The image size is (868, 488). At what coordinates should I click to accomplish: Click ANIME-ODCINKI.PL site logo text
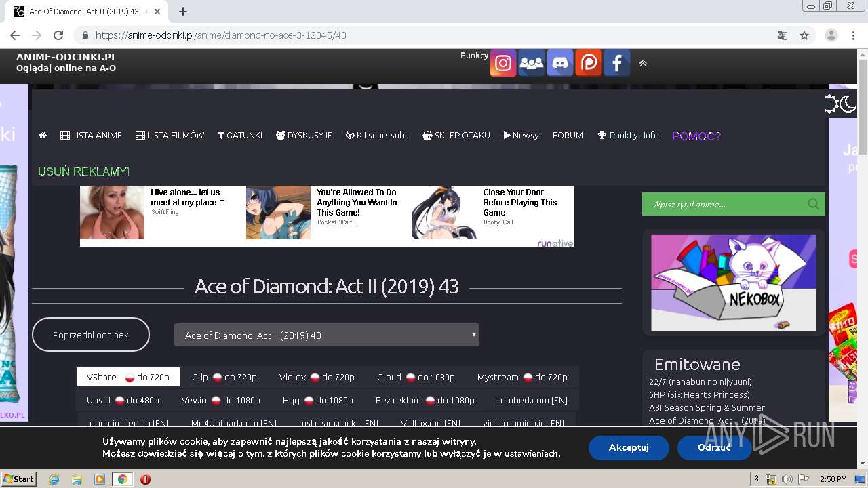point(66,57)
